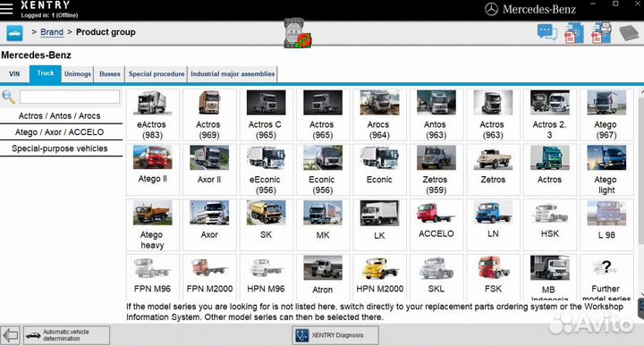644x346 pixels.
Task: Open Further model series question-mark tile
Action: [606, 277]
